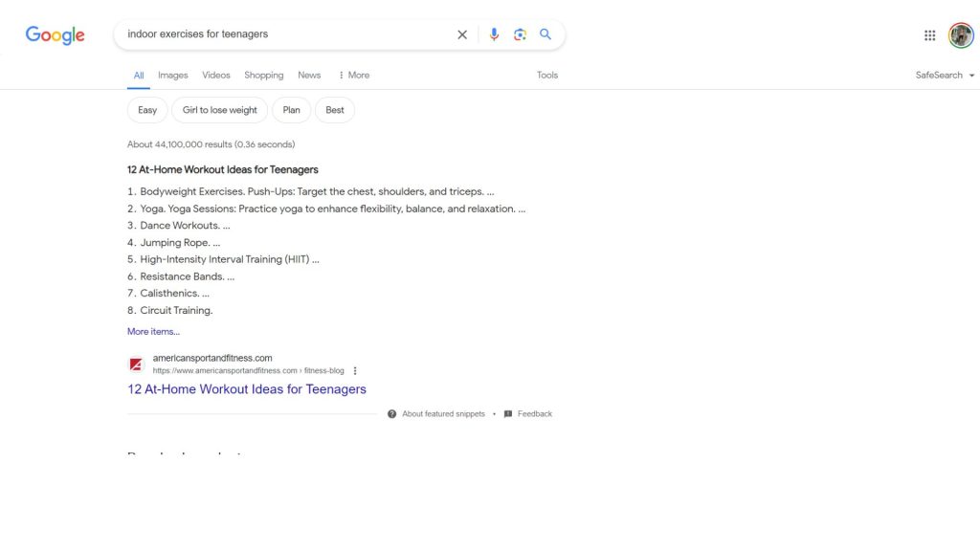This screenshot has width=980, height=551.
Task: Click the 12 At-Home Workout Ideas snippet heading
Action: click(222, 170)
